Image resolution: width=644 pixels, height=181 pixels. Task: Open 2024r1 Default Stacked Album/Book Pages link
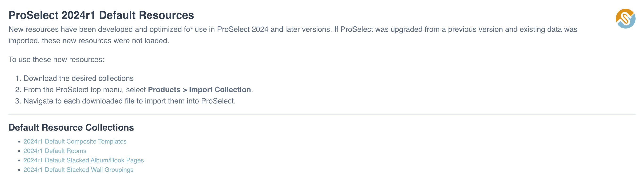click(84, 160)
